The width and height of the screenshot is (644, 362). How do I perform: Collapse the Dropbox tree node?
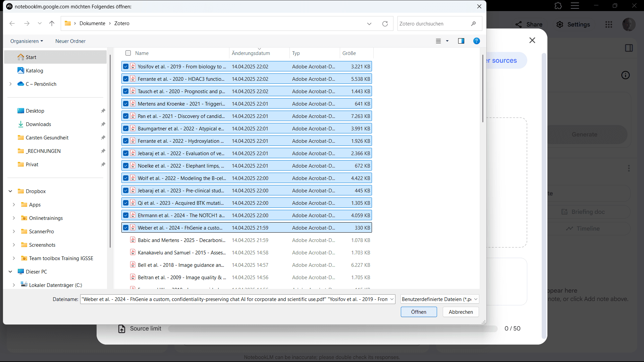(x=10, y=191)
